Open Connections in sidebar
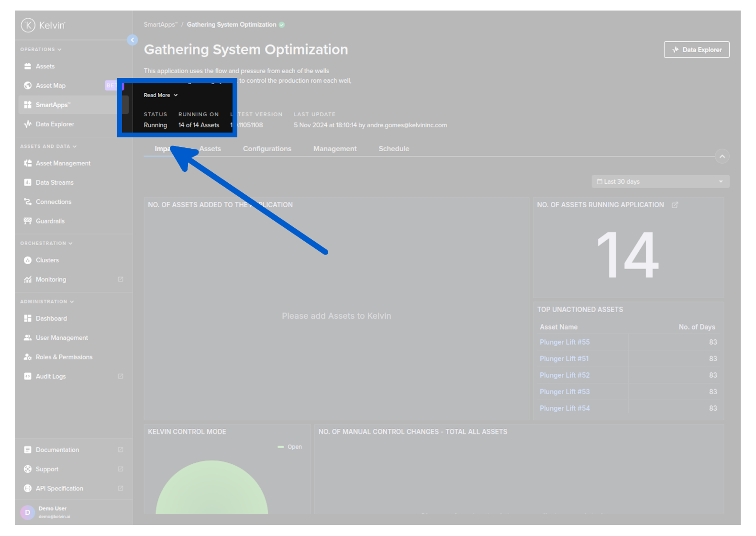Viewport: 756px width, 536px height. [53, 202]
